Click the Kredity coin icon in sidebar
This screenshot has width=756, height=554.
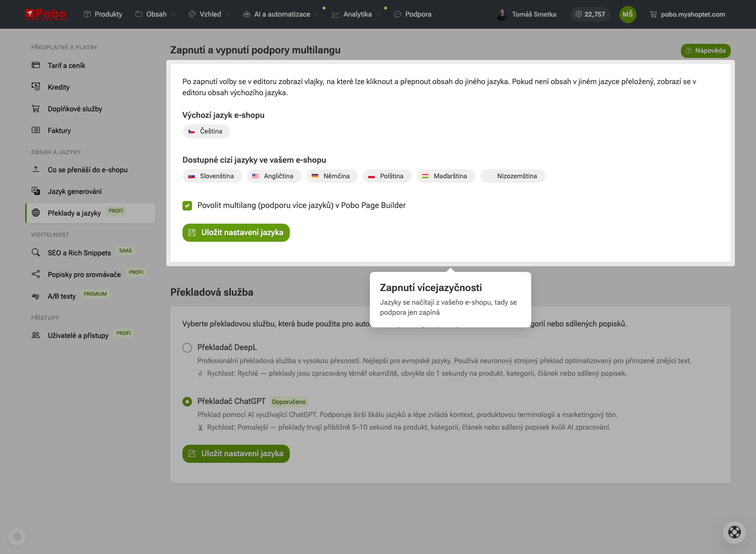point(36,87)
